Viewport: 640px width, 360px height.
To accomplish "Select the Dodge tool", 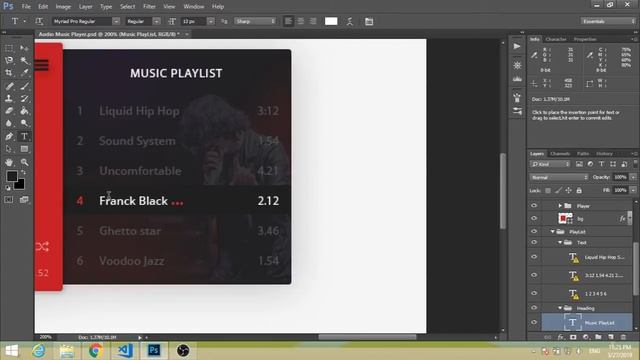I will click(24, 123).
